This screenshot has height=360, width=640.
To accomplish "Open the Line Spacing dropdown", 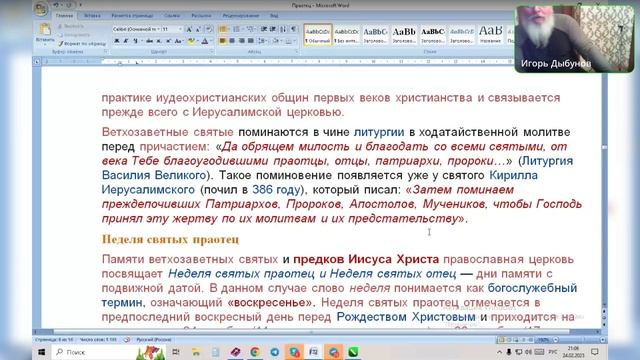I will (x=262, y=41).
